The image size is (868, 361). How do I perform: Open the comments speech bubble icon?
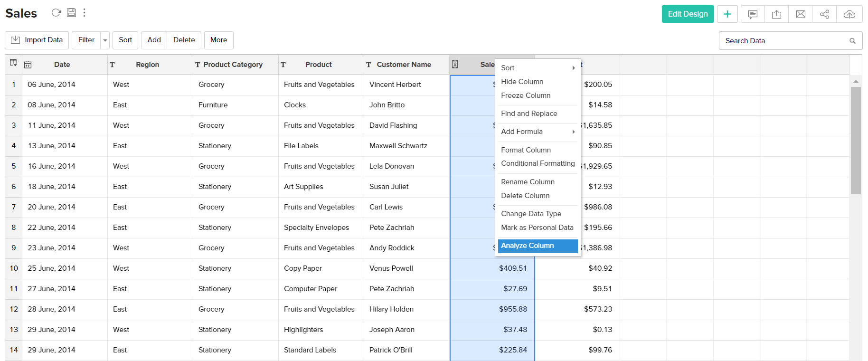pos(753,14)
